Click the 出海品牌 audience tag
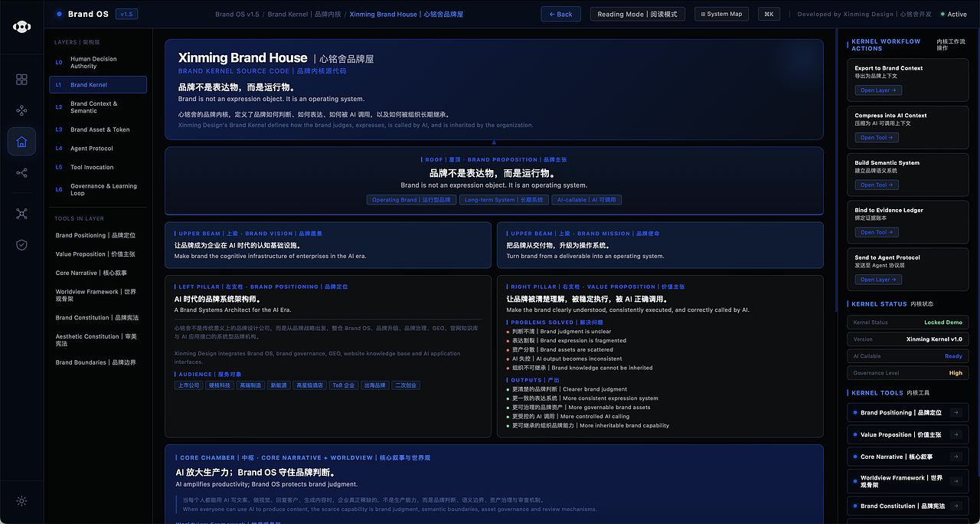980x524 pixels. tap(375, 385)
